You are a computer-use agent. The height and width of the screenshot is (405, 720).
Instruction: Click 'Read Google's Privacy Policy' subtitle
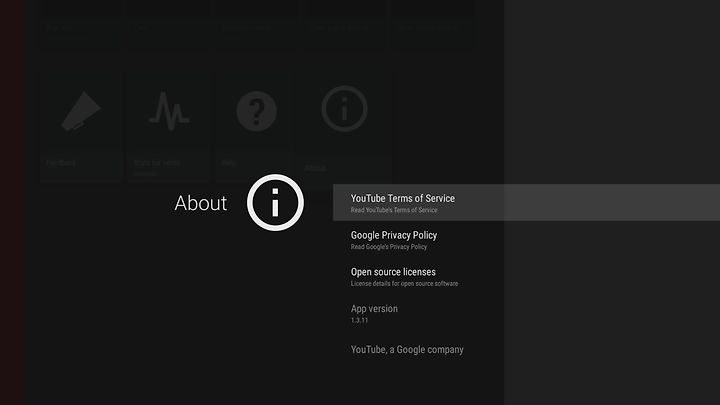[x=388, y=247]
